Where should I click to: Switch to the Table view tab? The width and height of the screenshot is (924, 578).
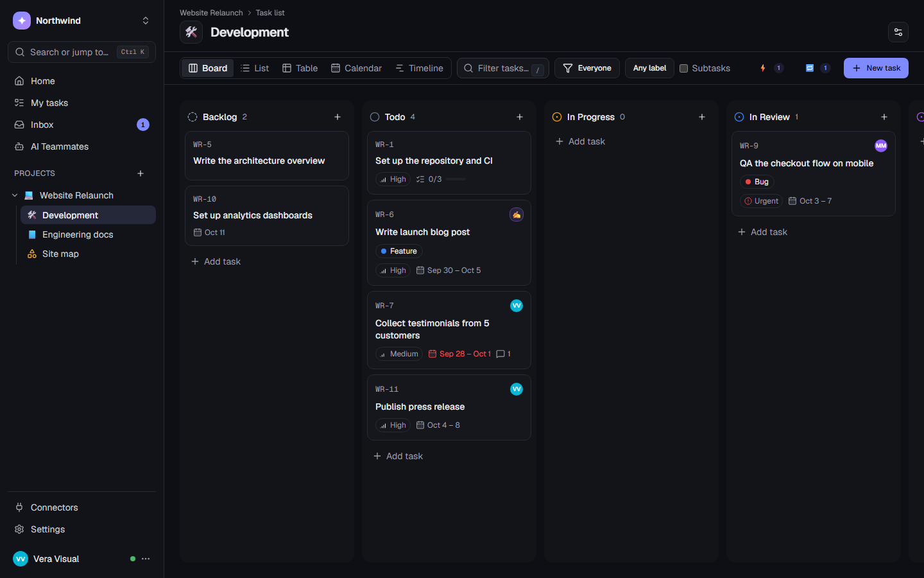coord(300,68)
